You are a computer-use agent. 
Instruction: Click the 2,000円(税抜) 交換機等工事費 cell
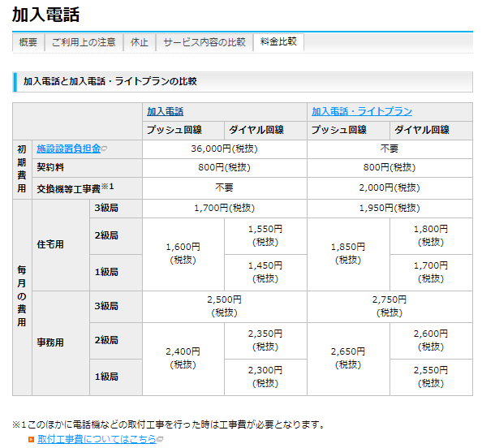(x=389, y=187)
